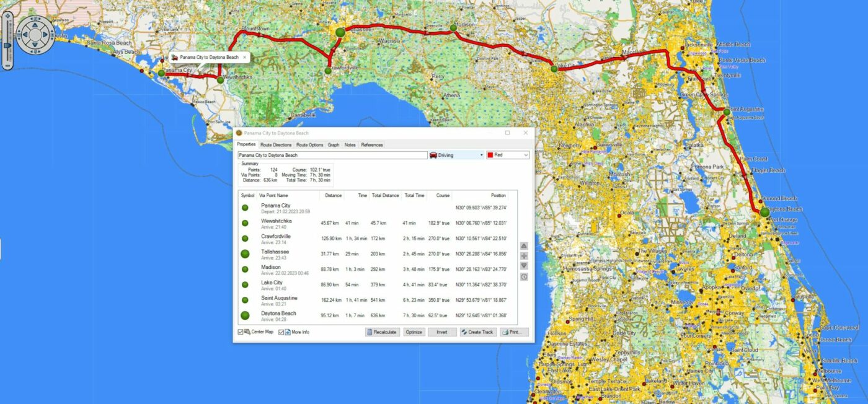Close the Panama City to Daytona Beach map tooltip
The height and width of the screenshot is (404, 868).
[244, 57]
